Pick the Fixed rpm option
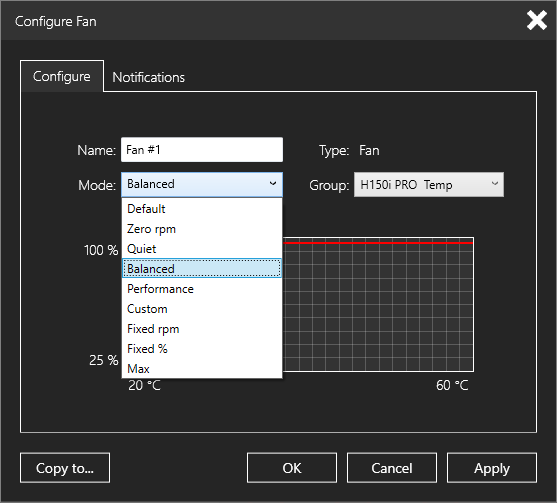The width and height of the screenshot is (557, 503). click(202, 329)
